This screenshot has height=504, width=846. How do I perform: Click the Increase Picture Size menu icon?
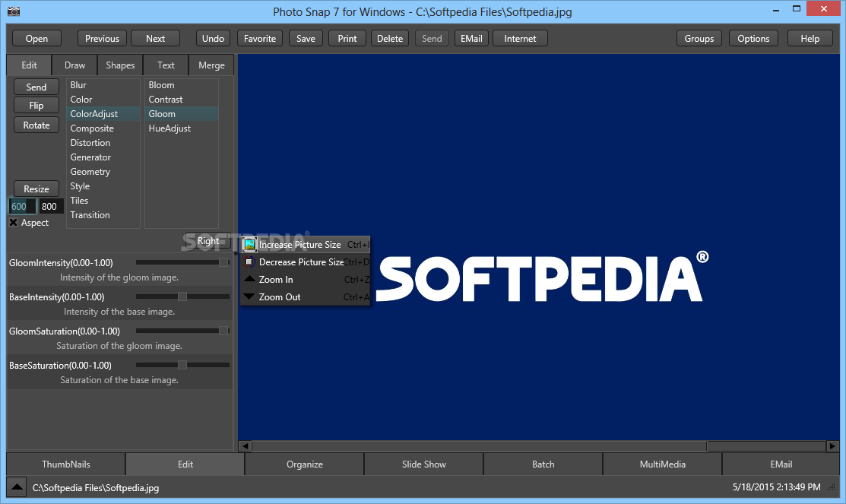[249, 245]
